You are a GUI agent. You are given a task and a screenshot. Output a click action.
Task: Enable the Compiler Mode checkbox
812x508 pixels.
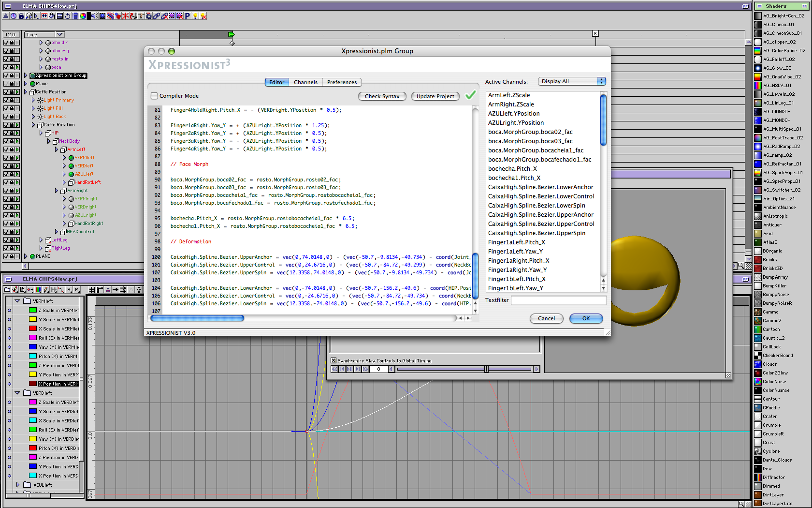tap(154, 96)
